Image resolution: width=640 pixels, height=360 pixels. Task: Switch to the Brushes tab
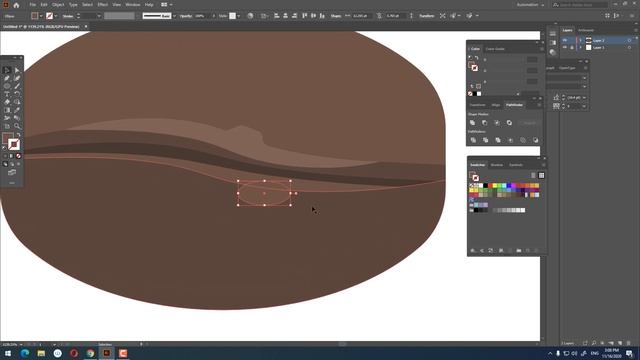[497, 165]
